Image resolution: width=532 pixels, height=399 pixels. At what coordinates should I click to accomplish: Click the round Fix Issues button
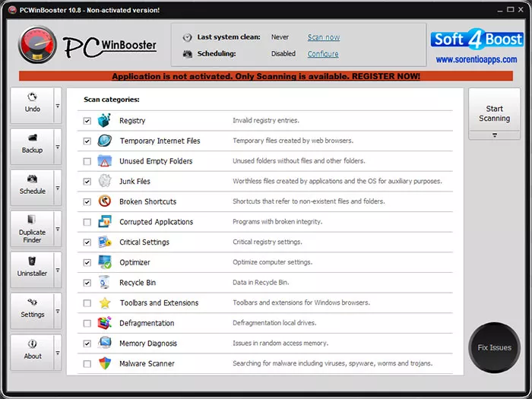tap(494, 347)
